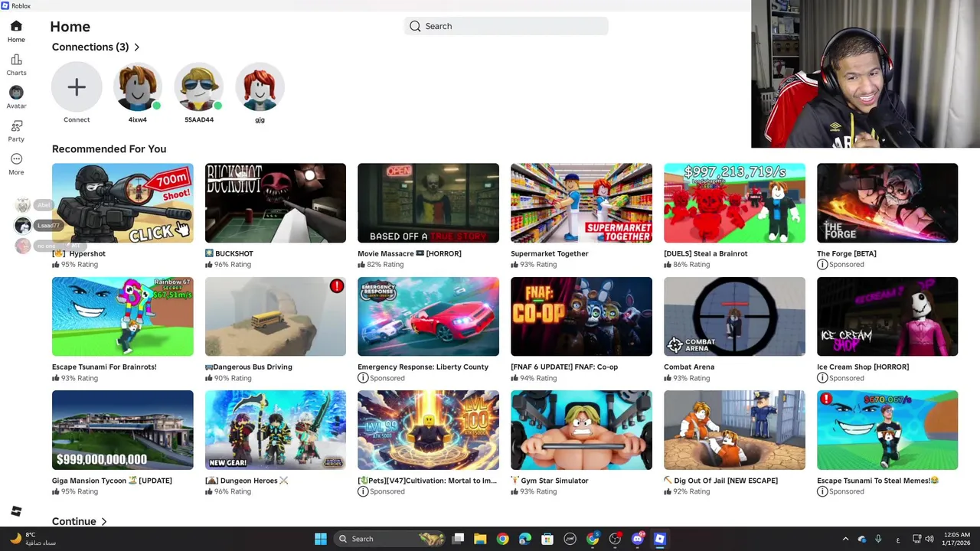Viewport: 980px width, 551px height.
Task: Open the Steal a Brainrot thumbnail
Action: tap(734, 203)
